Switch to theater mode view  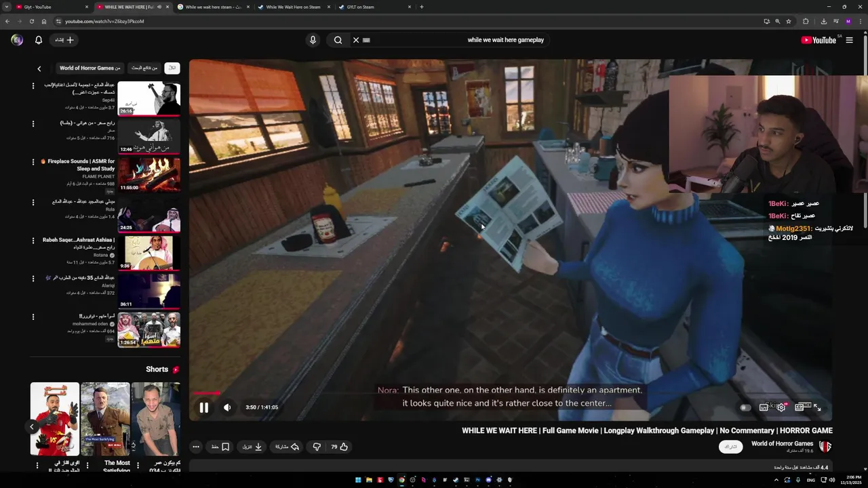click(800, 407)
